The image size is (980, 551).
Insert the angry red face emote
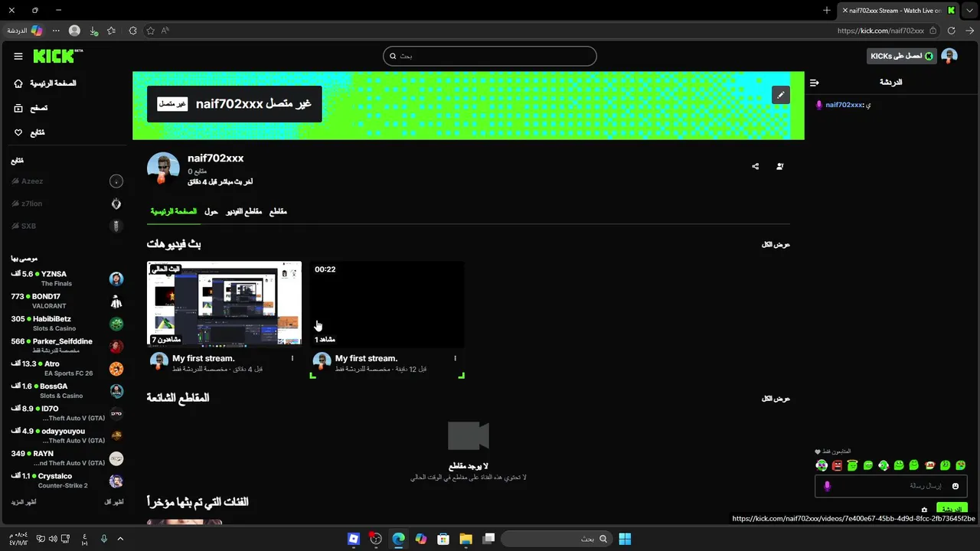(x=837, y=465)
